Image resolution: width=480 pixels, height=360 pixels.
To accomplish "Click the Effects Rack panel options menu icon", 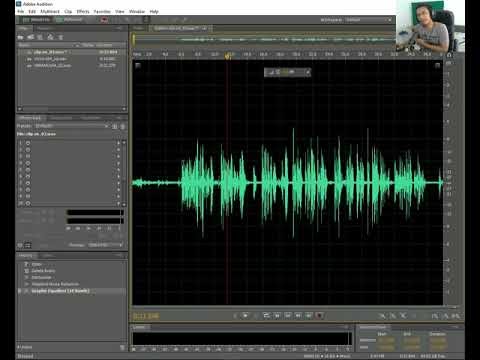I will coord(120,118).
